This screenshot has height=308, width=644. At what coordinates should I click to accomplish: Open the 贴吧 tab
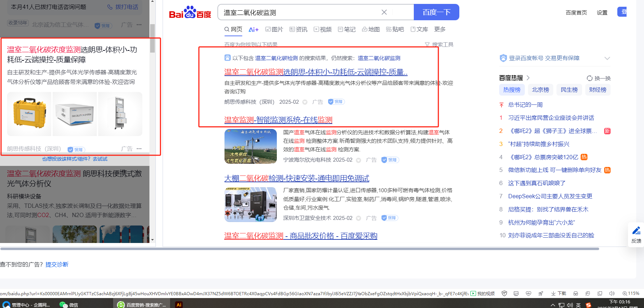[395, 29]
